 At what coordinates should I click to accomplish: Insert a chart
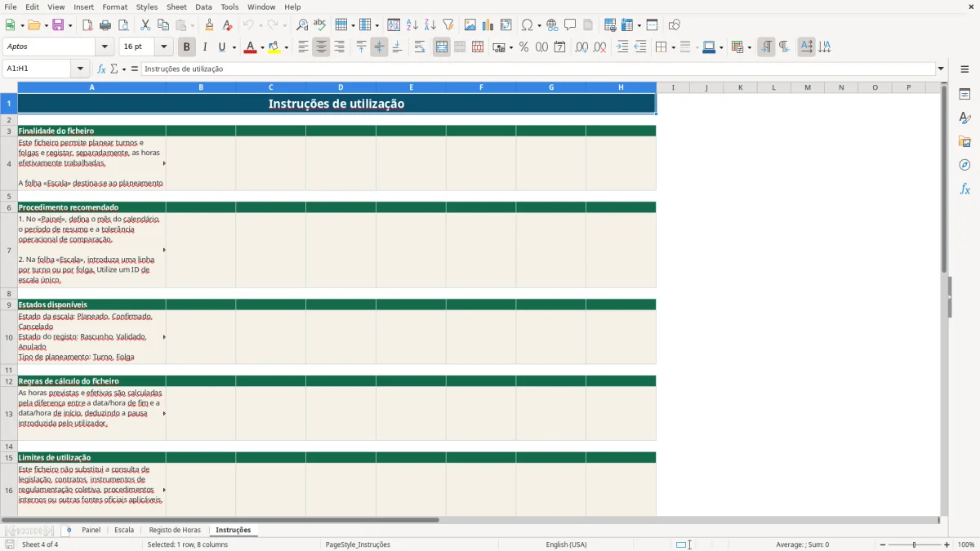[x=488, y=25]
